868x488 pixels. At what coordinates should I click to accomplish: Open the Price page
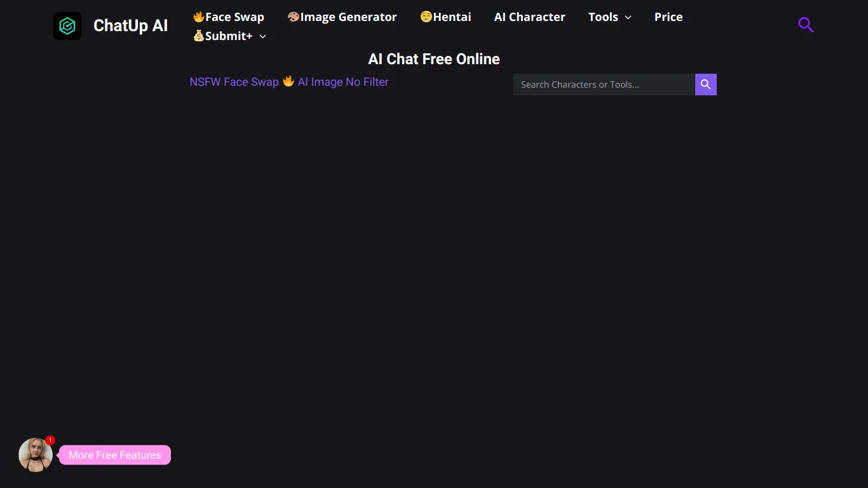[668, 17]
